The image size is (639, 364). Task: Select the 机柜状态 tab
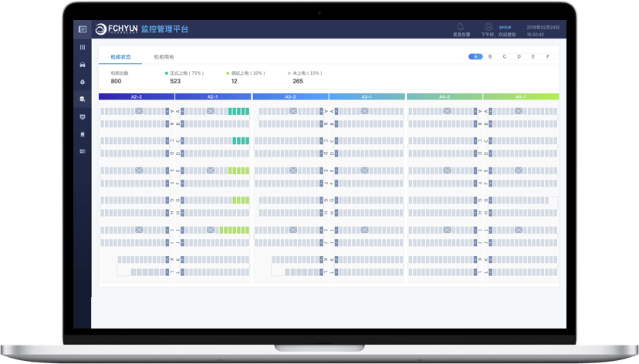120,57
